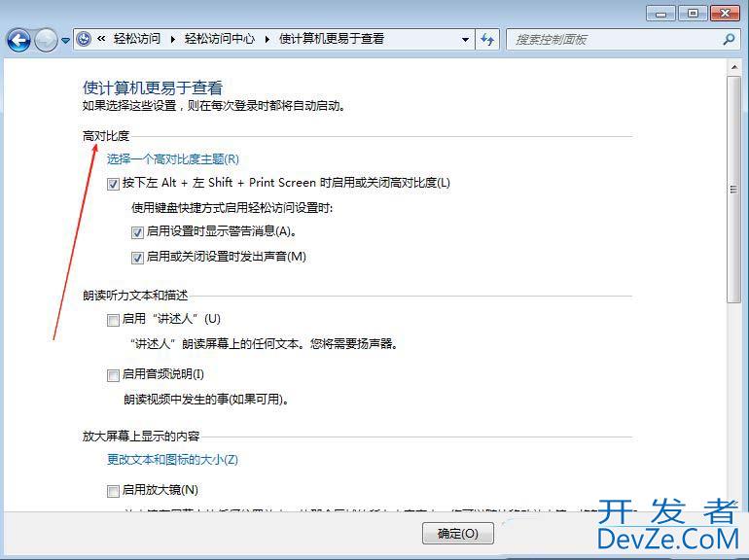Click the Ease of Access icon in address bar
Viewport: 749px width, 560px height.
click(84, 39)
